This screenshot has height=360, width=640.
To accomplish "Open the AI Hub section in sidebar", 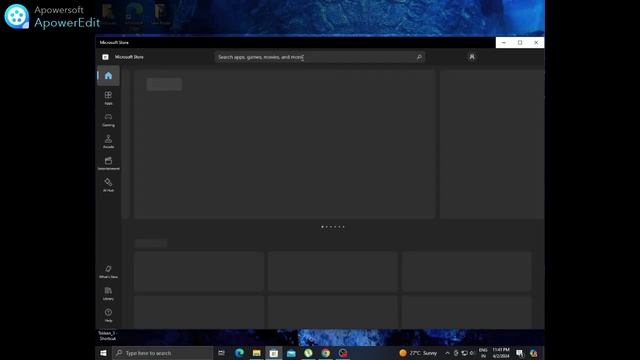I will point(108,185).
